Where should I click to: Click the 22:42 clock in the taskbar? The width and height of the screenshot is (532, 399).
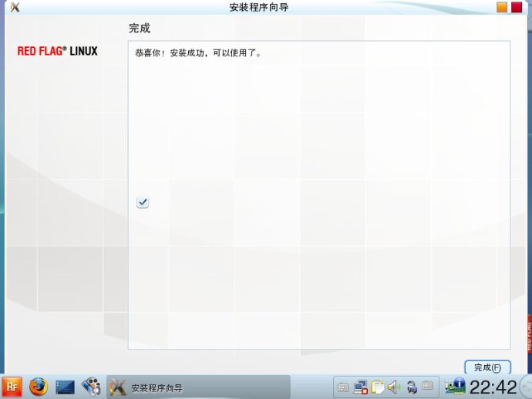click(493, 387)
